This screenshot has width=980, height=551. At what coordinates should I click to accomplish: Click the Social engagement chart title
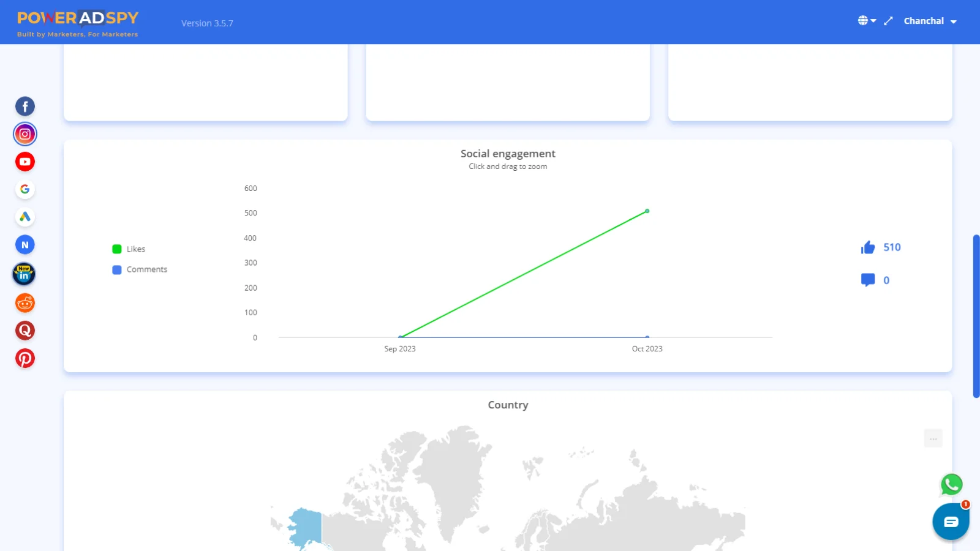click(x=508, y=154)
